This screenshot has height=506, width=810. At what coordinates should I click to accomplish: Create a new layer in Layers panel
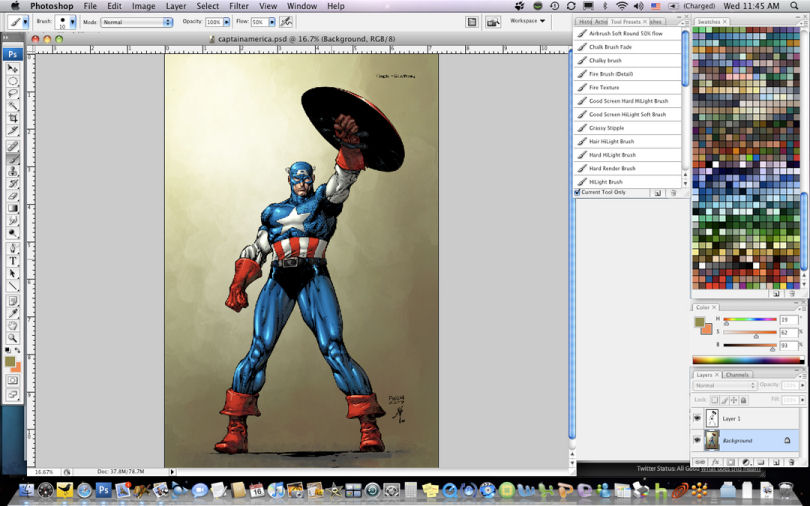click(776, 462)
